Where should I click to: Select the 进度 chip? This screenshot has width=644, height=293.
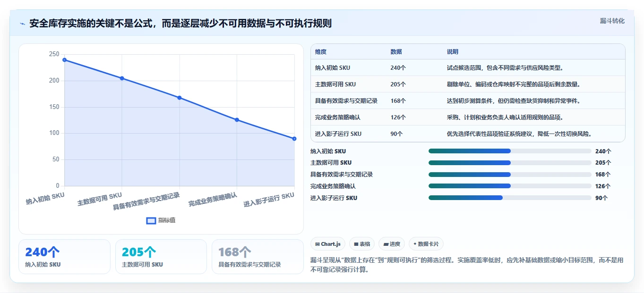tap(392, 244)
